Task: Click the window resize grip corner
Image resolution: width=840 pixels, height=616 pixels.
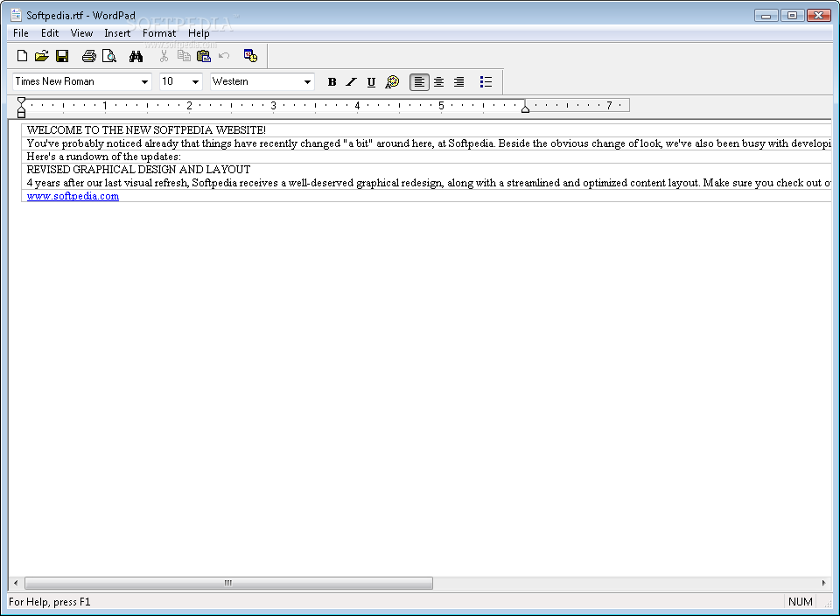Action: tap(828, 604)
